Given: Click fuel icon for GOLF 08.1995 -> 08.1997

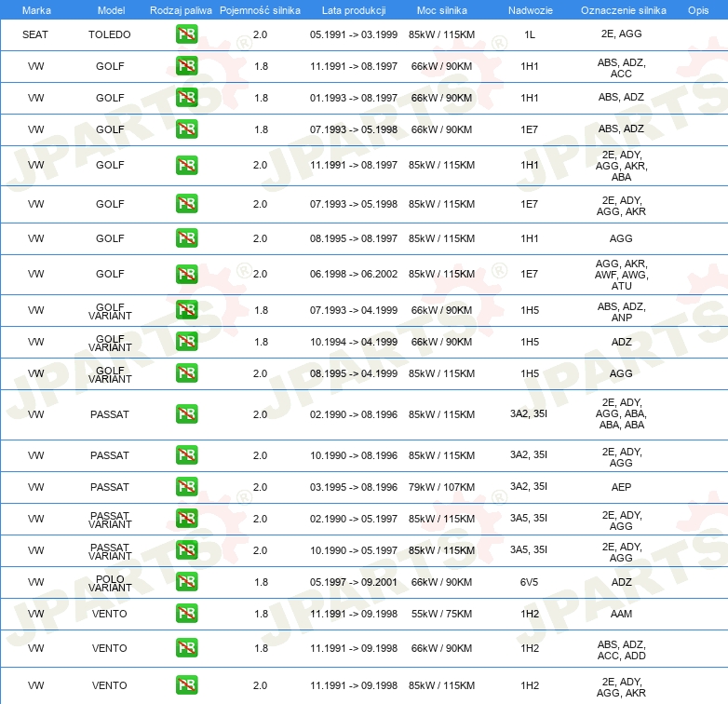Looking at the screenshot, I should click(x=186, y=238).
